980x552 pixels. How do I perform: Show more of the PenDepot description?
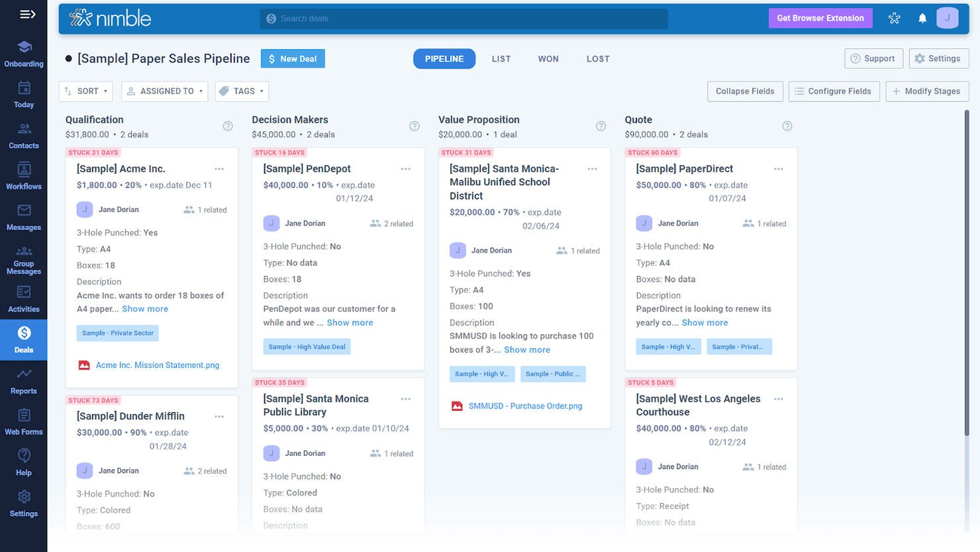(x=350, y=322)
